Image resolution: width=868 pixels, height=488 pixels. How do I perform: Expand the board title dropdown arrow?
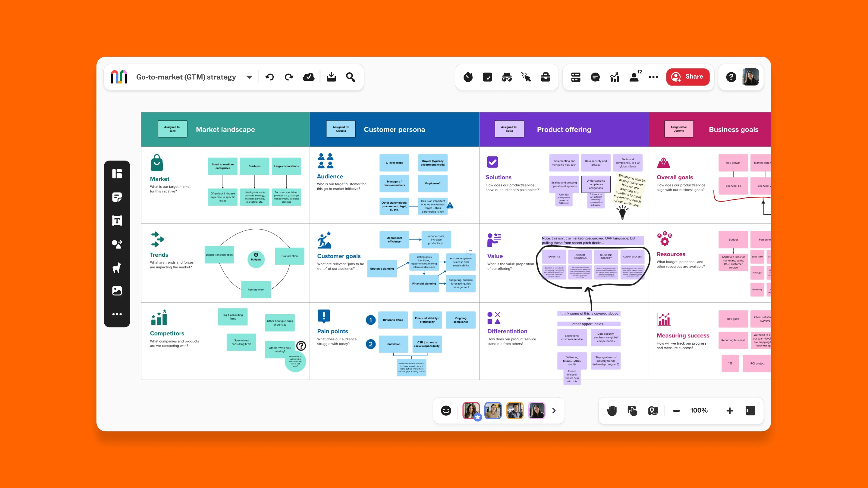249,77
